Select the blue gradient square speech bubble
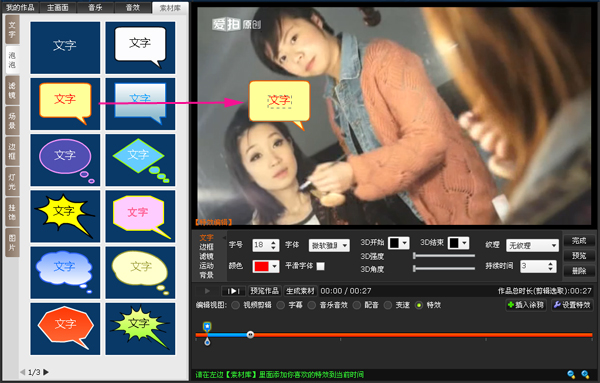 [x=140, y=104]
